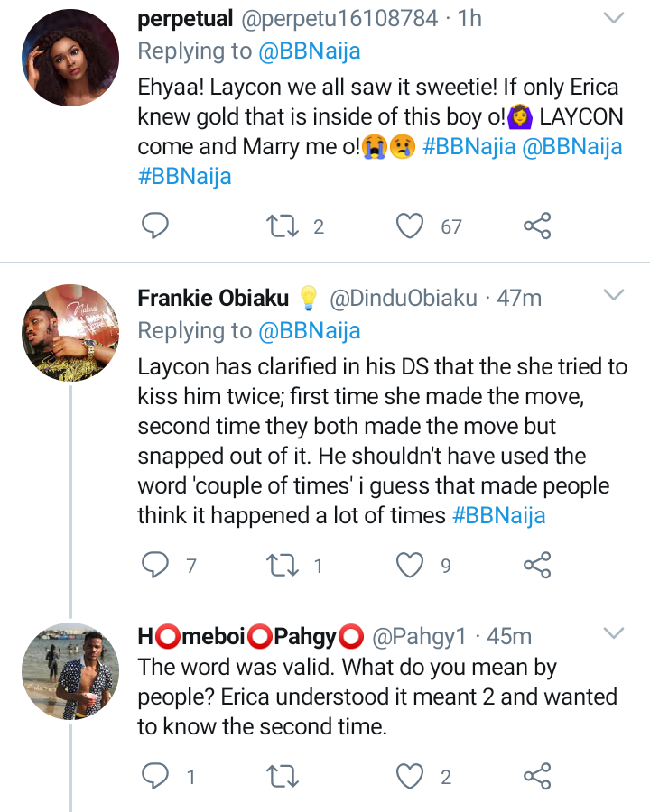
Task: Retweet perpetual's tweet about Laycon
Action: (282, 226)
